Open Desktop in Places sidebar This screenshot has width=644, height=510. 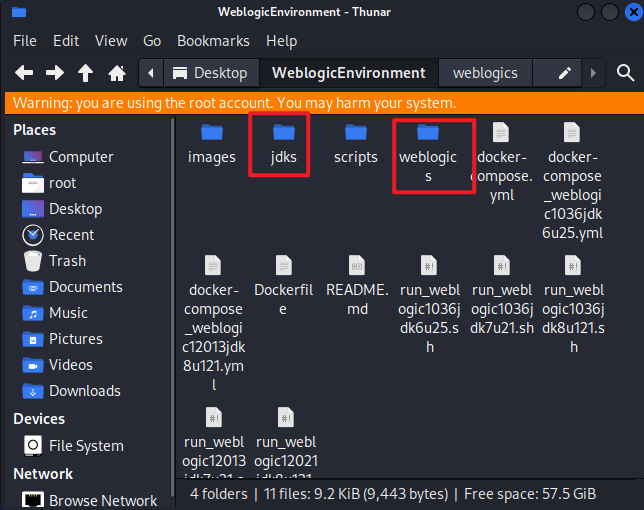[62, 209]
